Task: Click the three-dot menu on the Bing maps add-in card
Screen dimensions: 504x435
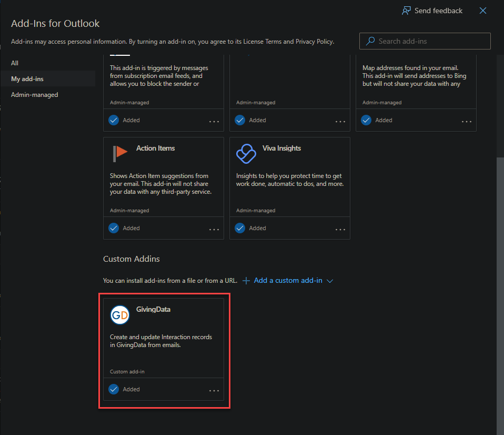Action: 466,121
